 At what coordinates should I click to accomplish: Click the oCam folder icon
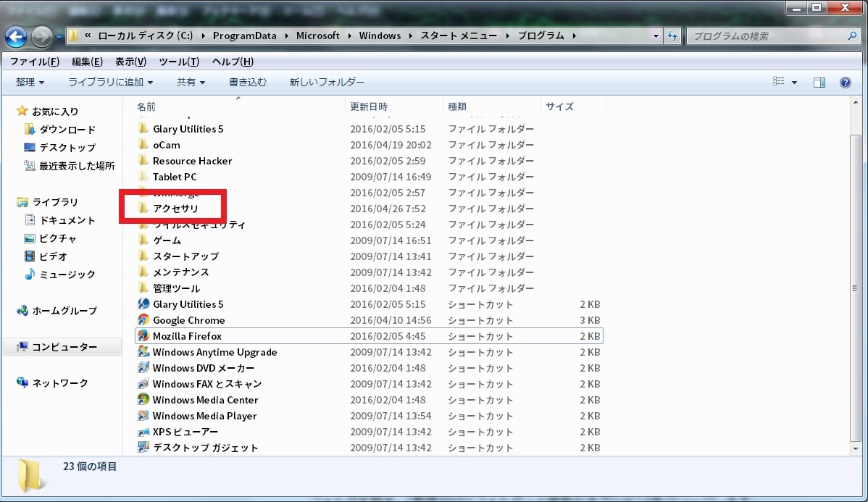coord(143,144)
